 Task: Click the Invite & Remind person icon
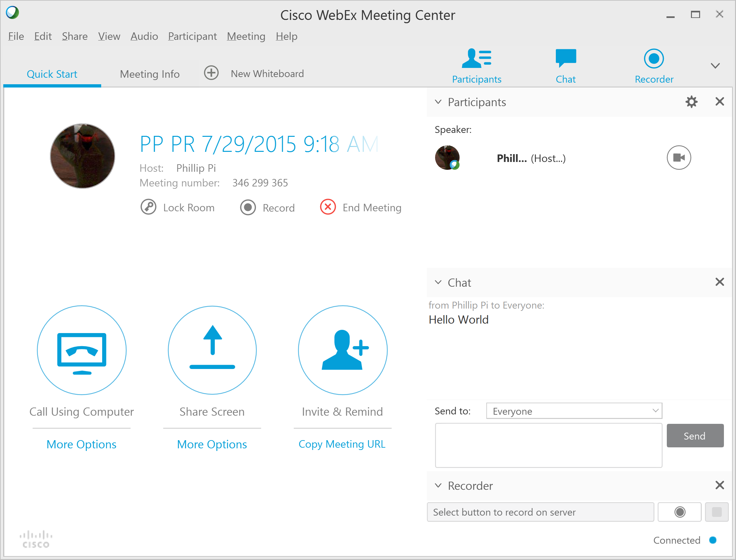[x=342, y=350]
